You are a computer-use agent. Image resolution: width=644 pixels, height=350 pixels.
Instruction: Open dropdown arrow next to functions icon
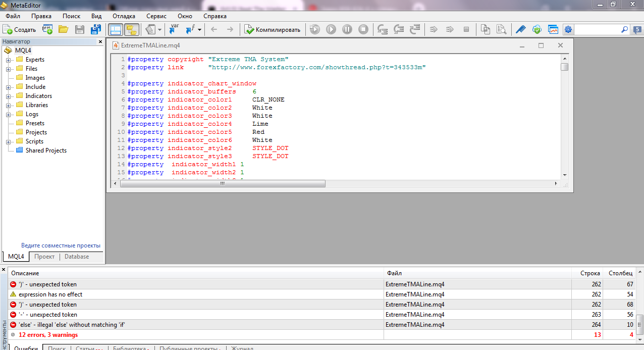tap(199, 29)
